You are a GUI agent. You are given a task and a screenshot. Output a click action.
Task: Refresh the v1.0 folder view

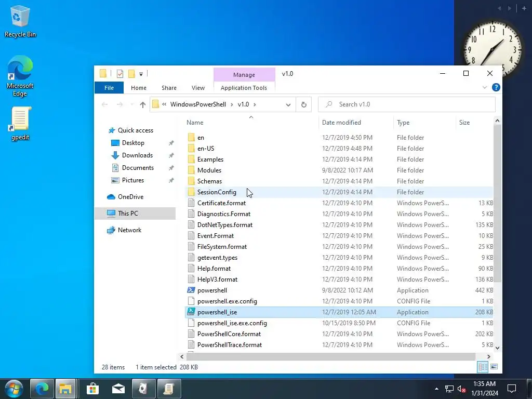tap(303, 104)
